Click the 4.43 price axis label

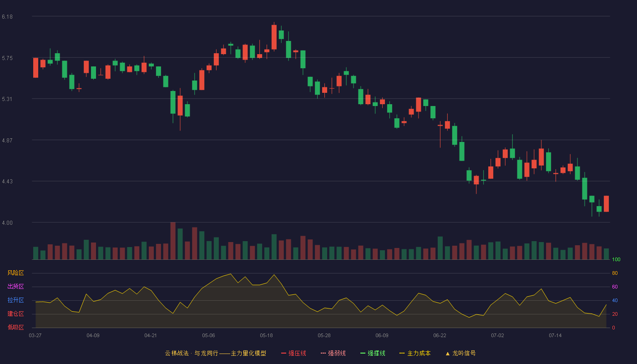(x=7, y=181)
